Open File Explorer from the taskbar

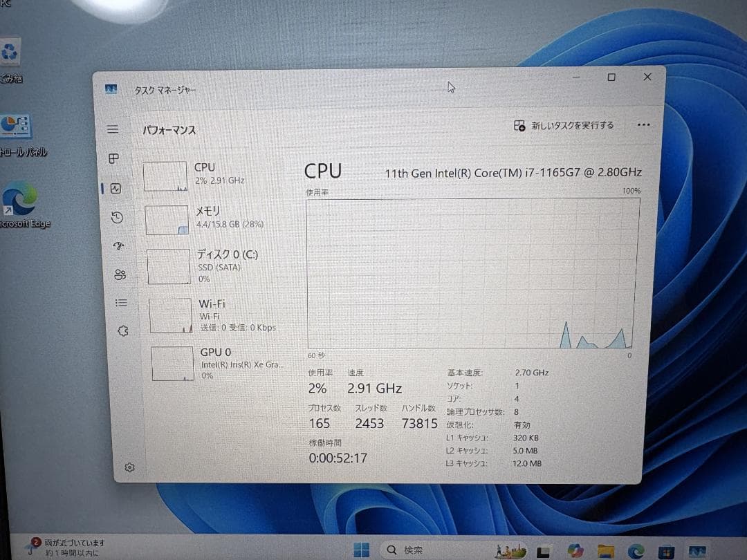pos(605,550)
